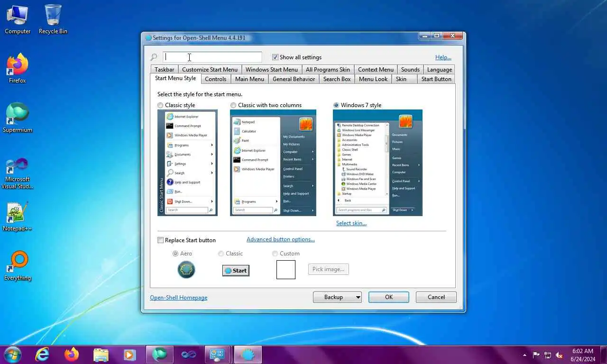Select the Supermium desktop shortcut

(18, 118)
